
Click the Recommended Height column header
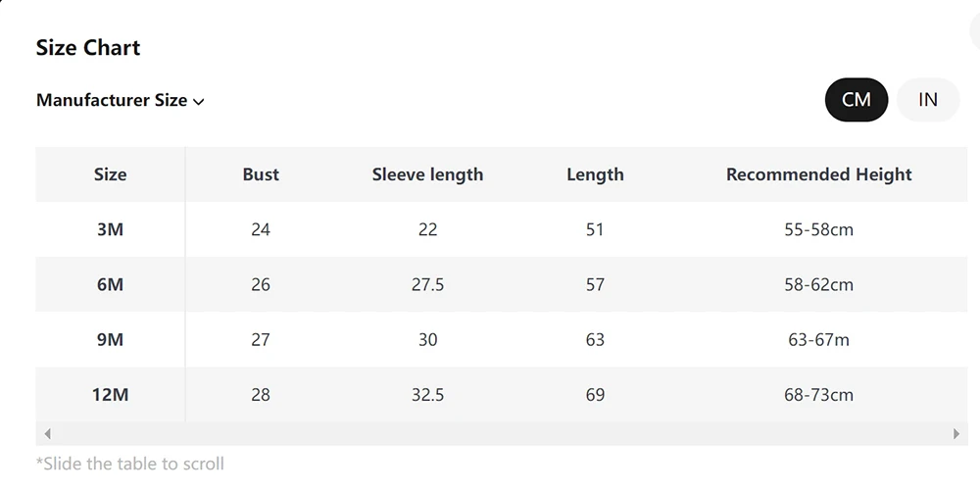click(x=818, y=174)
